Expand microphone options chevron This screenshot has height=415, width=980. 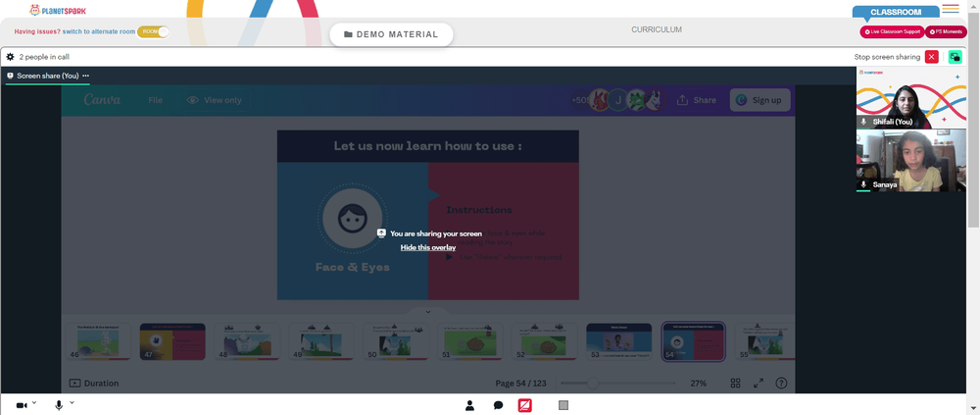[x=72, y=403]
